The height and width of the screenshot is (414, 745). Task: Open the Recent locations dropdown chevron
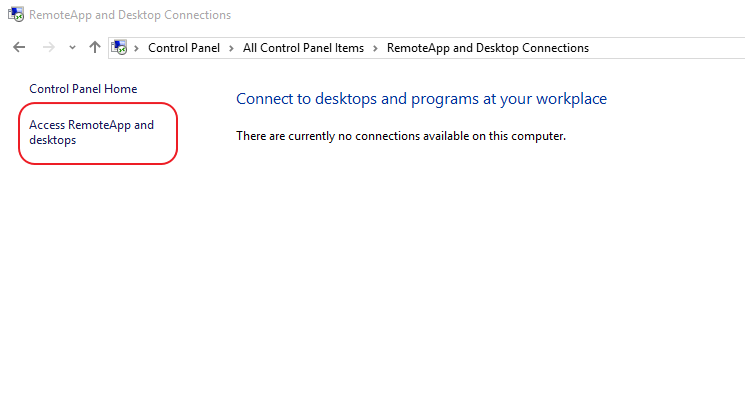click(72, 48)
